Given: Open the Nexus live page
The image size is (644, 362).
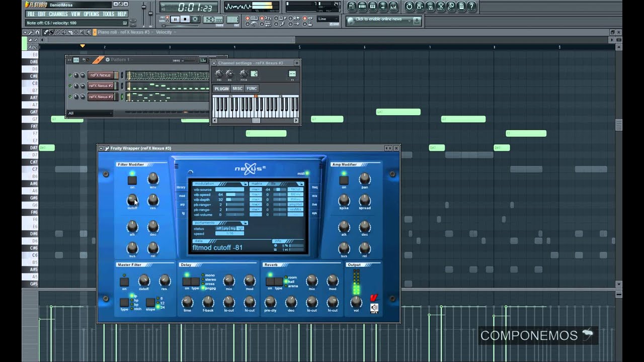Looking at the screenshot, I should (x=315, y=204).
